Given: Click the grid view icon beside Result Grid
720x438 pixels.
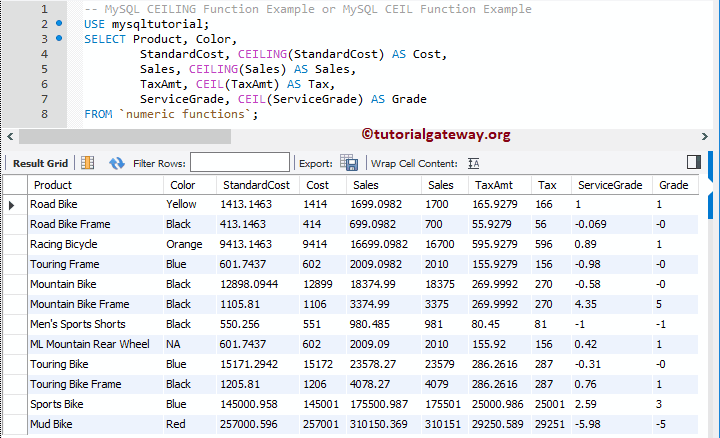Looking at the screenshot, I should point(87,162).
